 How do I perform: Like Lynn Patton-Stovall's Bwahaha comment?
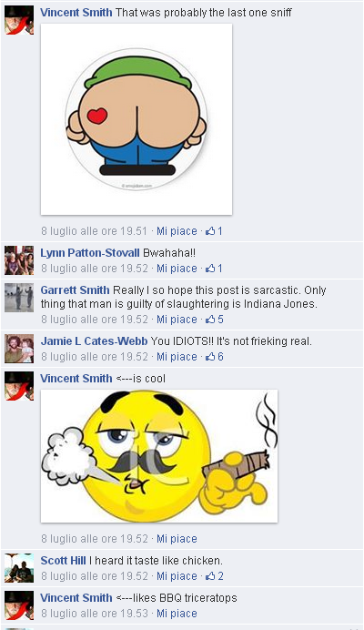tap(177, 269)
